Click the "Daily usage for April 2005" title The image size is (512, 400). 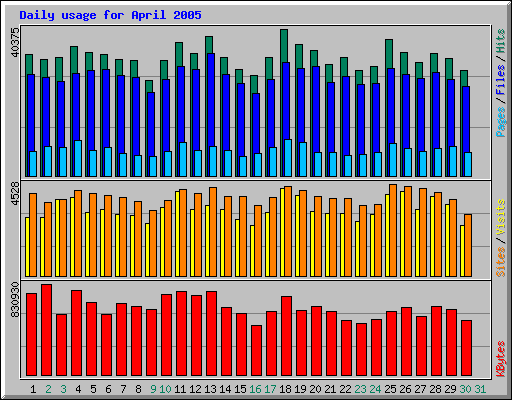(x=110, y=15)
